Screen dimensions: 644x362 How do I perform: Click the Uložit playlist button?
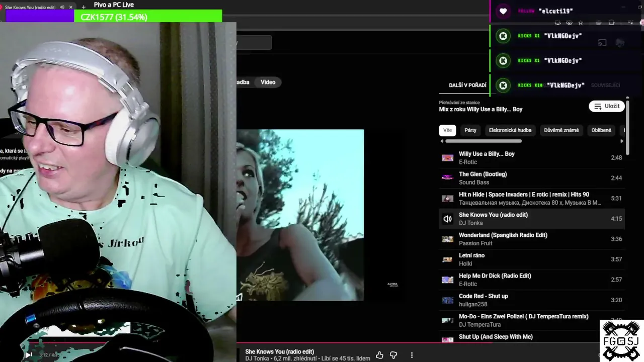[x=607, y=106]
